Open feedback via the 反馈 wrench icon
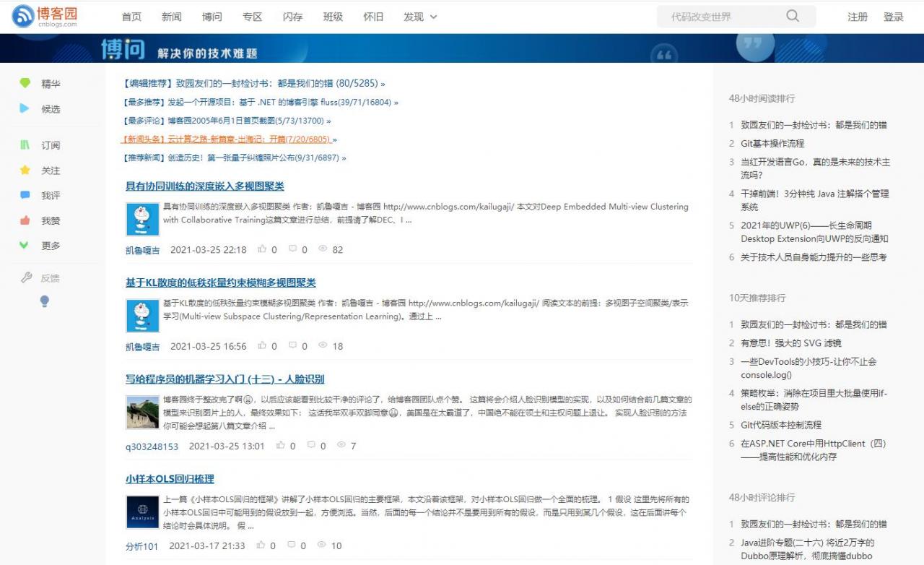The image size is (924, 565). point(25,277)
